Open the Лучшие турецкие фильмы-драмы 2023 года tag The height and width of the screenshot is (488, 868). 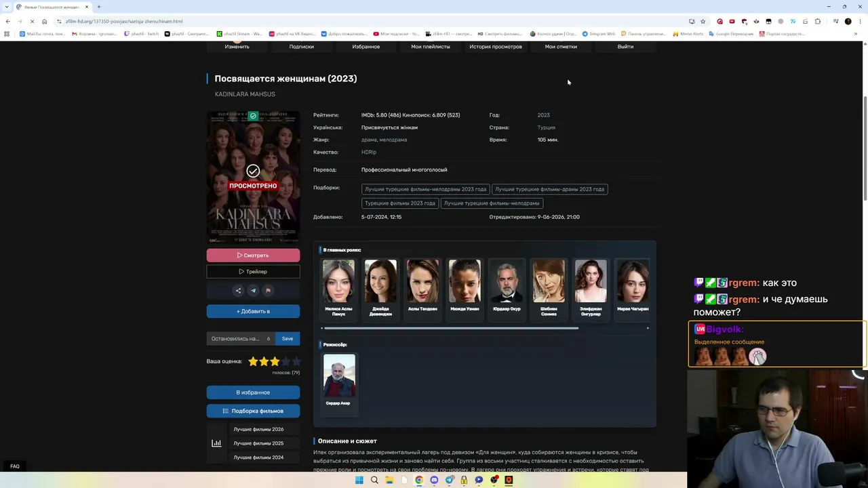(550, 189)
